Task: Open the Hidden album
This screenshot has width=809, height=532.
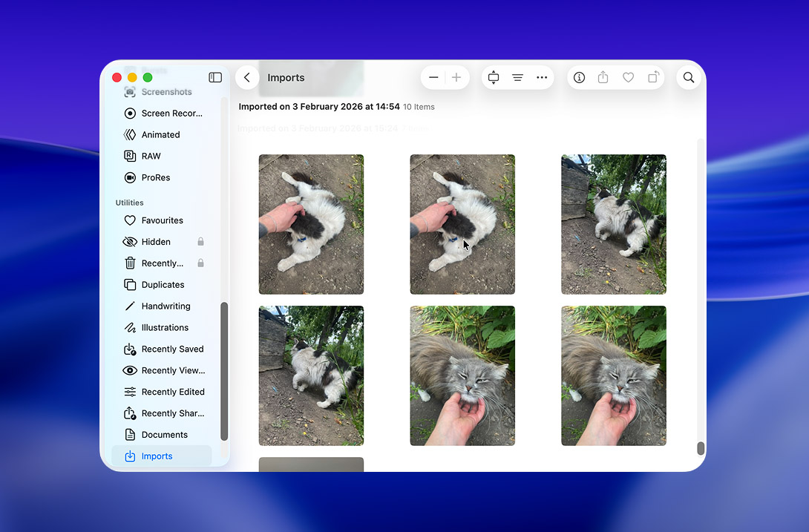Action: 162,241
